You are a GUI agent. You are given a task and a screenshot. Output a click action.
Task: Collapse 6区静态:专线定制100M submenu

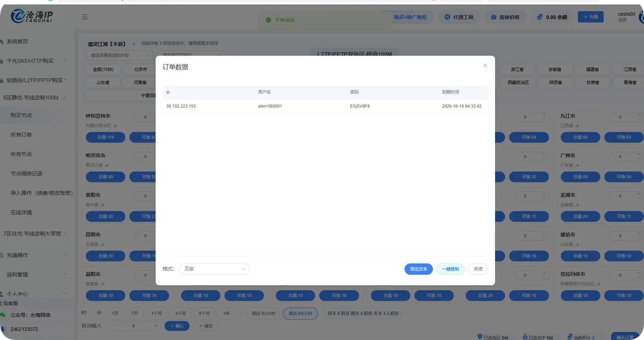click(34, 97)
